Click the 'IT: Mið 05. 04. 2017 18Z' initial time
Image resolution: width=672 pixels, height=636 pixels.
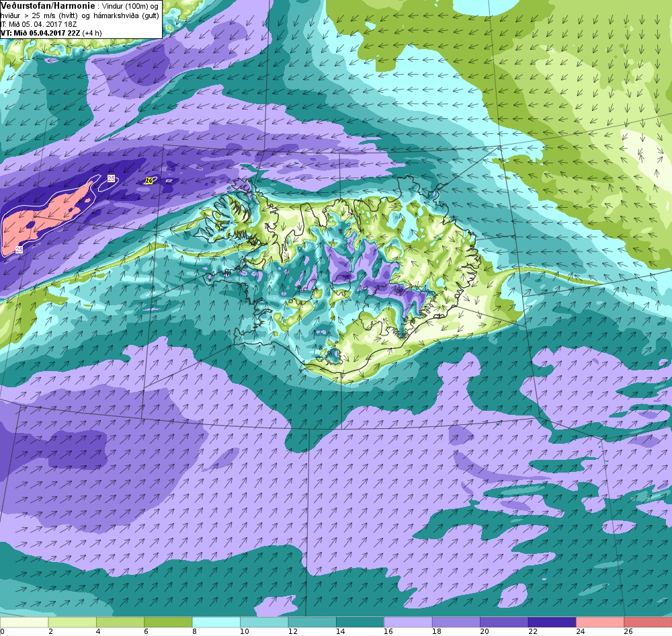[38, 24]
